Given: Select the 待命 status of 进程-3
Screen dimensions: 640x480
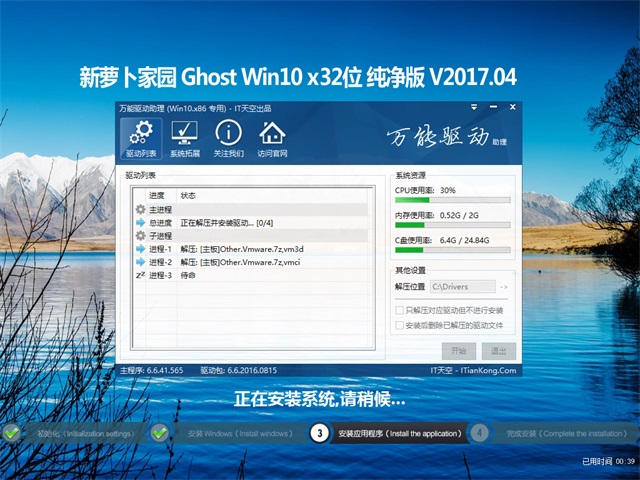Looking at the screenshot, I should [x=188, y=275].
